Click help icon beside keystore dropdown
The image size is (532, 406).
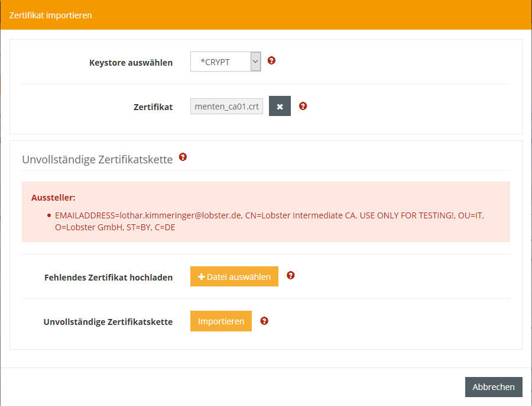[271, 60]
